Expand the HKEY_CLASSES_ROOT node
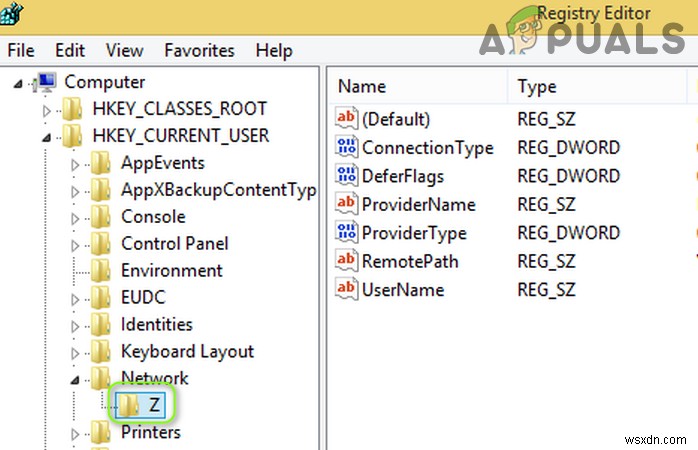 click(x=46, y=110)
